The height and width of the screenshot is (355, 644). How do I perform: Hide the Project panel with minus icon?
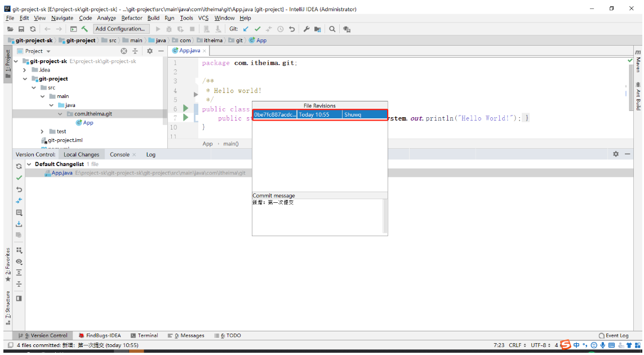coord(161,51)
